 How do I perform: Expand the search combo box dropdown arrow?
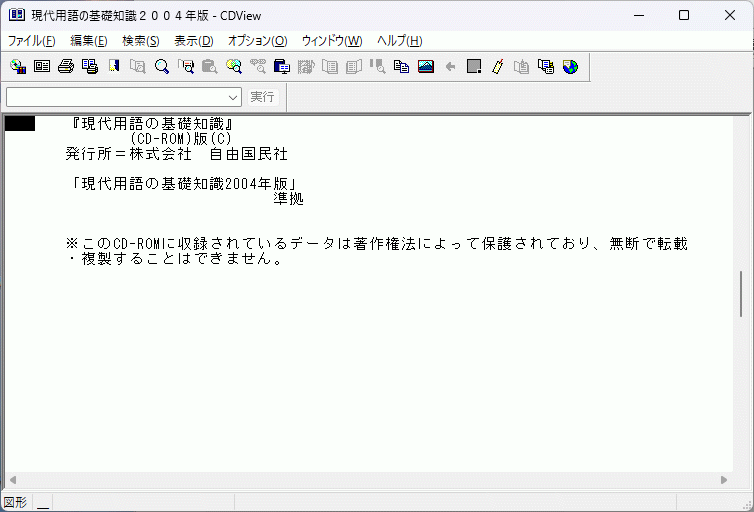[233, 98]
